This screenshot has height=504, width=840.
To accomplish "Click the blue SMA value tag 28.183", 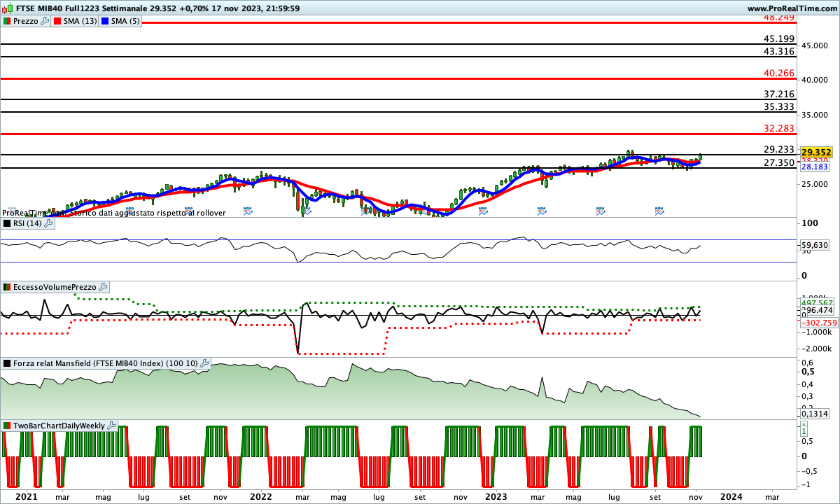I will click(814, 167).
